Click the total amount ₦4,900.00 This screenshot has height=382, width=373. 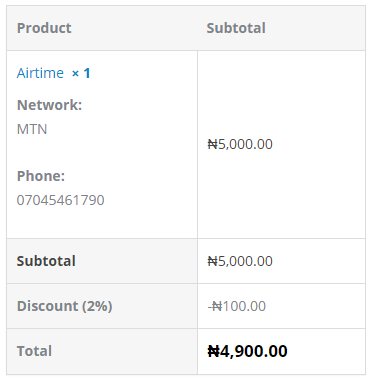tap(247, 351)
